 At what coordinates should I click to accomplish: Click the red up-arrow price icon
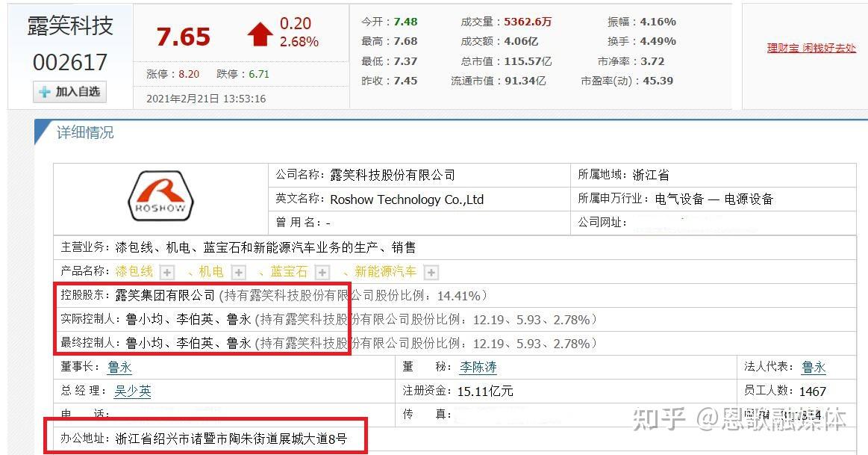pyautogui.click(x=260, y=34)
